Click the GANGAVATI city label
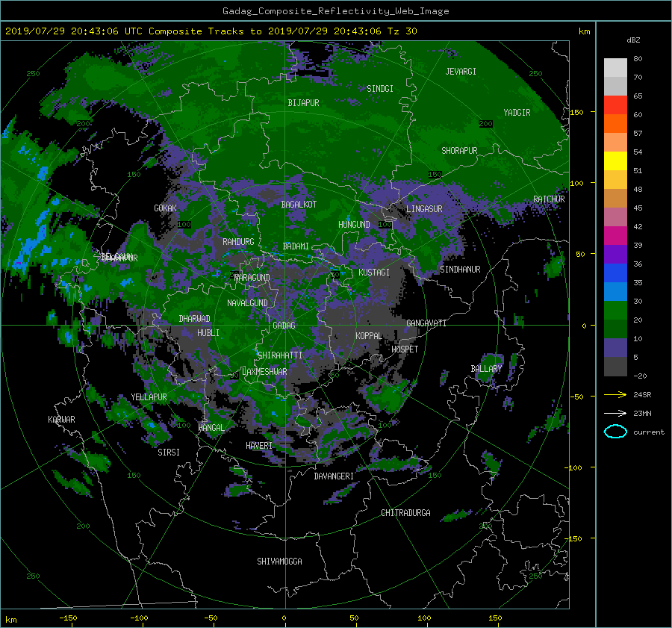The width and height of the screenshot is (672, 628). [426, 323]
